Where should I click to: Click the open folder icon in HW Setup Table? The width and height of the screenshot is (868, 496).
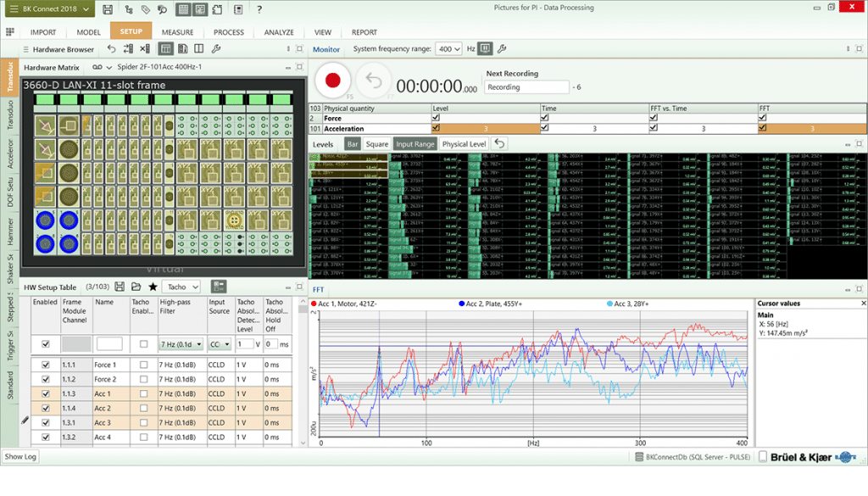point(136,287)
